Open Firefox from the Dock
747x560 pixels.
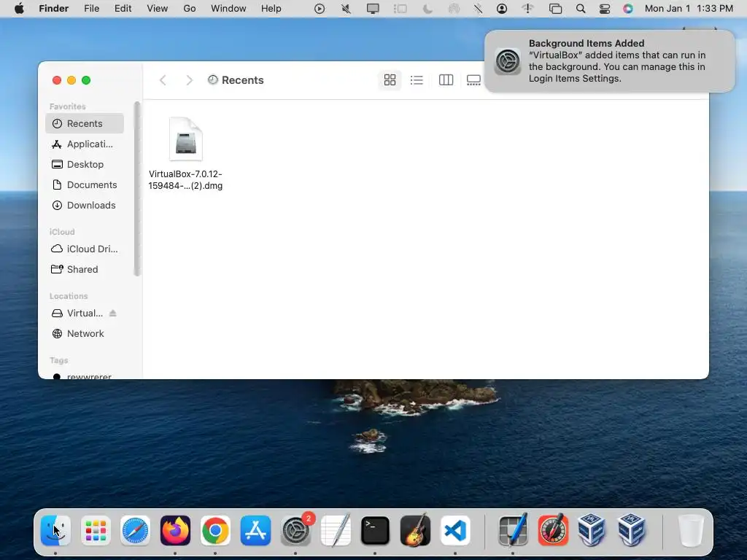[175, 531]
